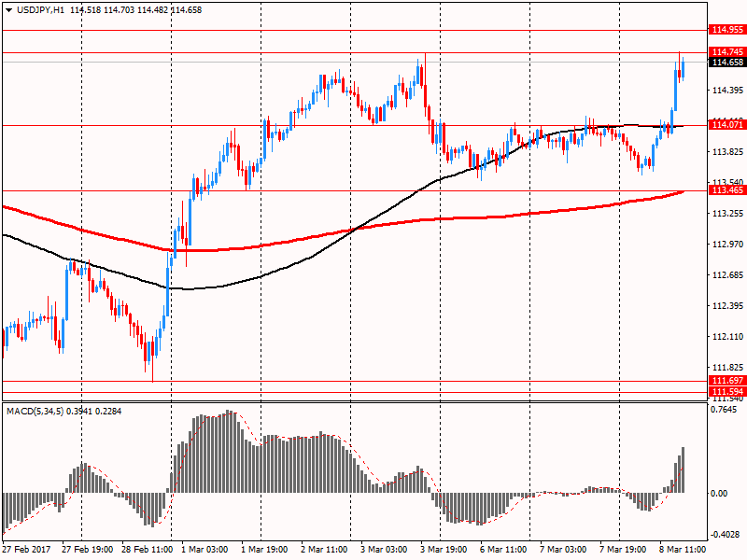Click the 3 Mar 19:00 time axis label
Image resolution: width=747 pixels, height=560 pixels.
click(443, 549)
